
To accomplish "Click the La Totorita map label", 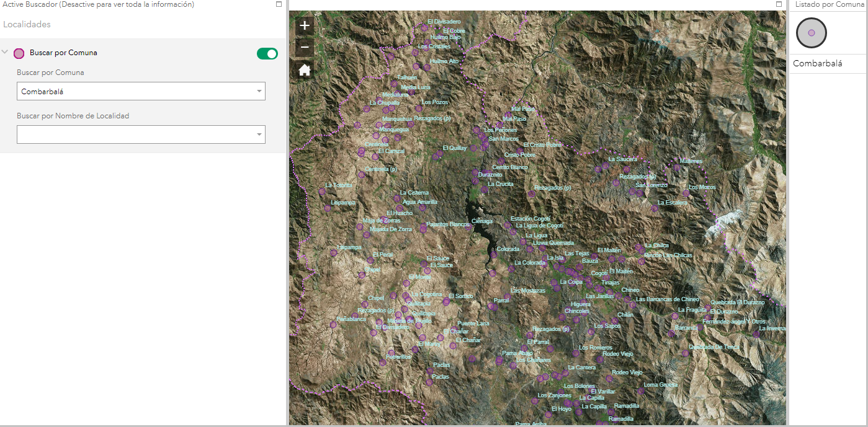I will pyautogui.click(x=338, y=185).
